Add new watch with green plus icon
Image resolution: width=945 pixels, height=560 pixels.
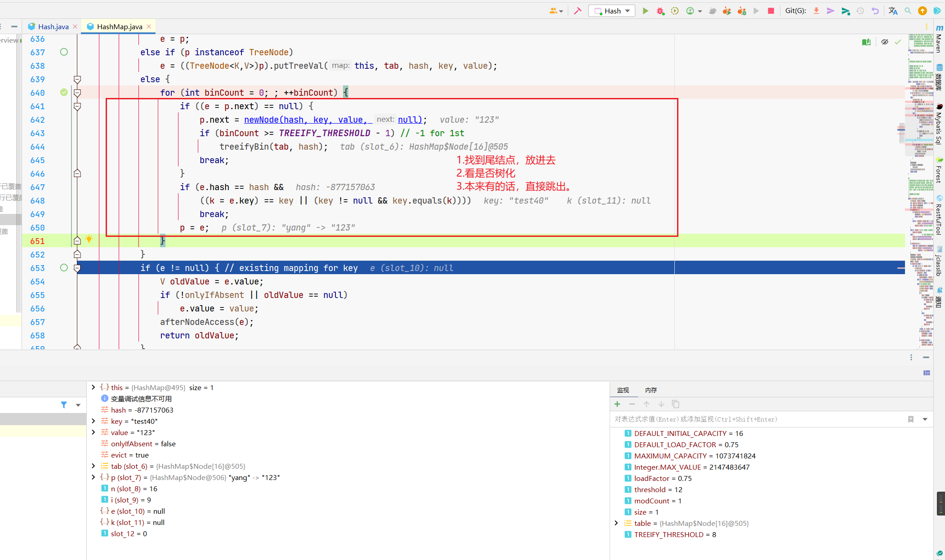pyautogui.click(x=617, y=404)
